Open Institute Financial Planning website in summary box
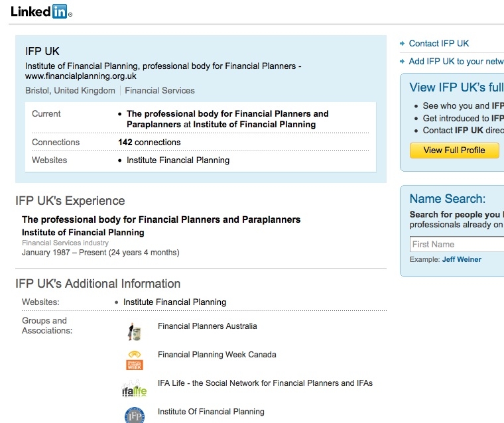This screenshot has height=423, width=504. point(178,160)
